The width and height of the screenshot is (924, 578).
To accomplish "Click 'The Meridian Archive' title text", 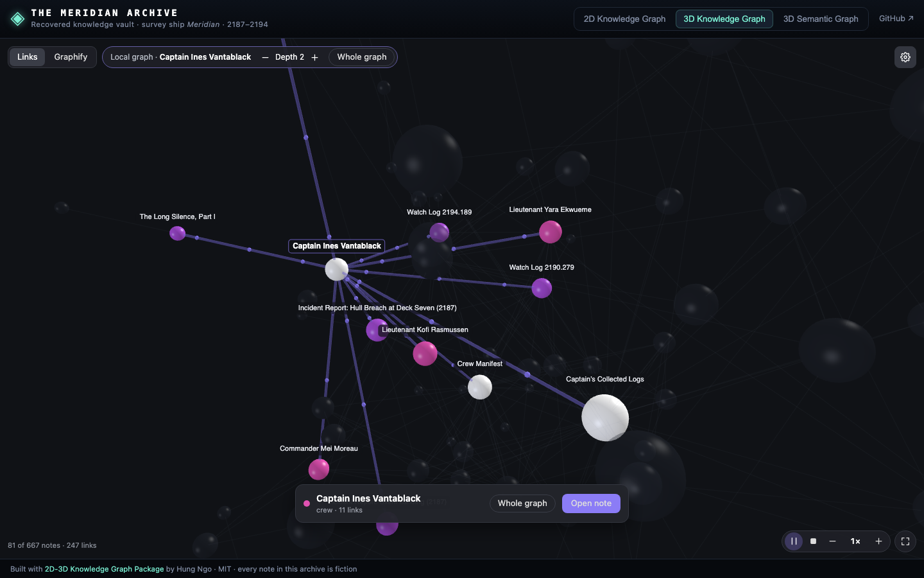I will [105, 13].
